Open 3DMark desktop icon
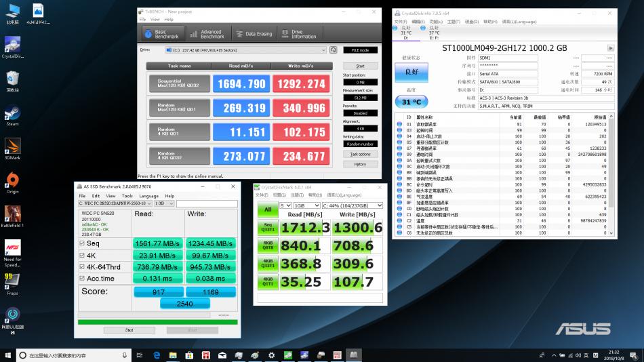The height and width of the screenshot is (362, 644). [12, 148]
